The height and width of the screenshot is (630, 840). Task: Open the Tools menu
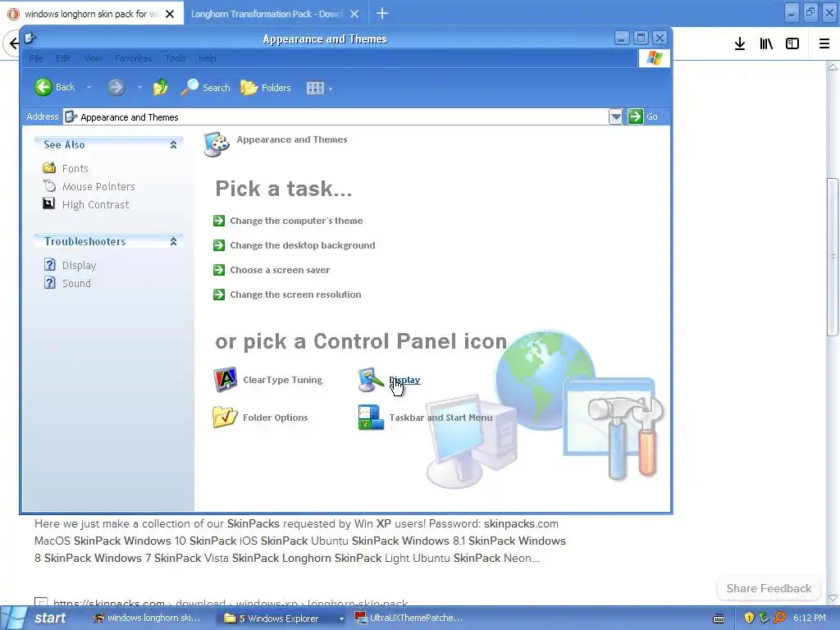(176, 58)
